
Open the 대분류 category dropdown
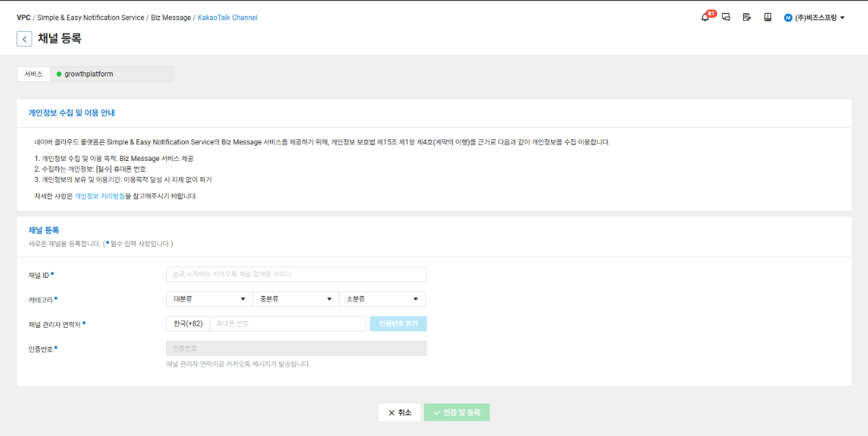click(209, 298)
